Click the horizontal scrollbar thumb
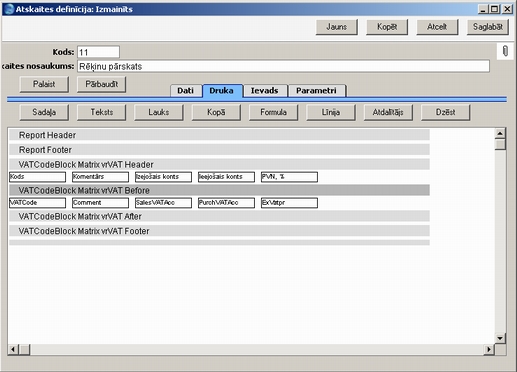The height and width of the screenshot is (372, 517). pyautogui.click(x=25, y=349)
